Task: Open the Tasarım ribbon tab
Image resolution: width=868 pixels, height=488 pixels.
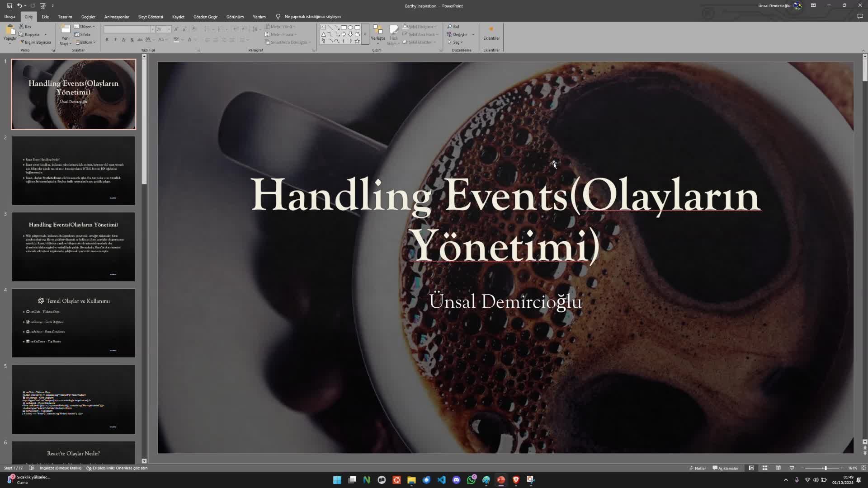Action: click(65, 17)
